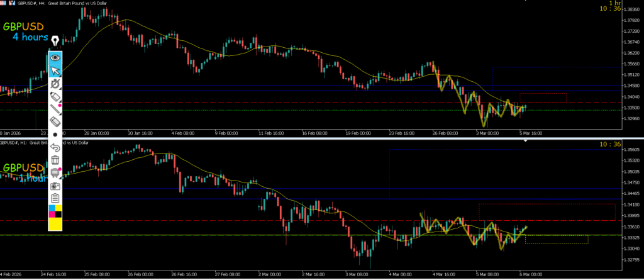Image resolution: width=644 pixels, height=280 pixels.
Task: Click the grid icon in the H4 title bar
Action: [x=3, y=3]
